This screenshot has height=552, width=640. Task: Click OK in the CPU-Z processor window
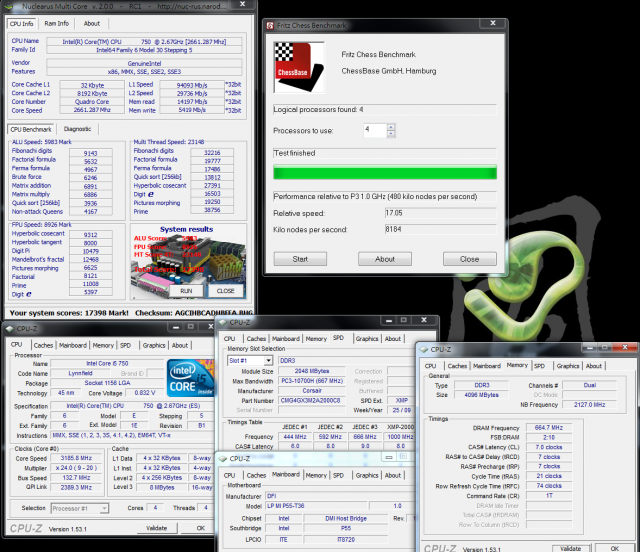pos(200,528)
